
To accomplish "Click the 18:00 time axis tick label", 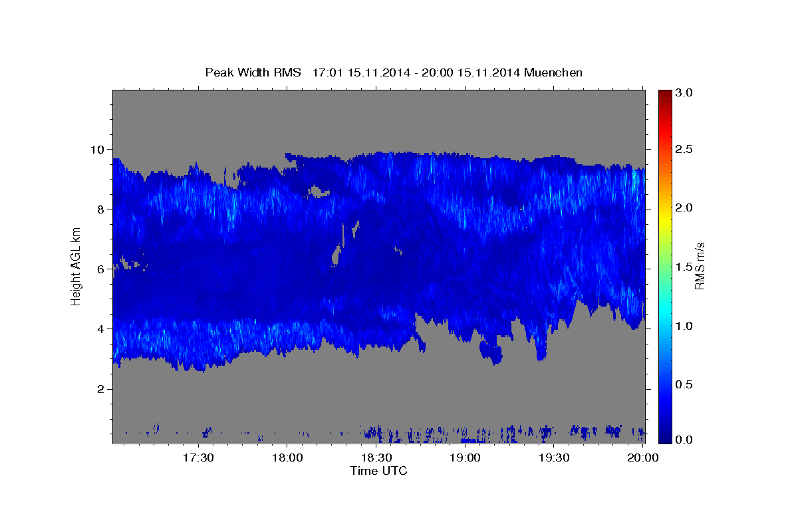I will 287,458.
